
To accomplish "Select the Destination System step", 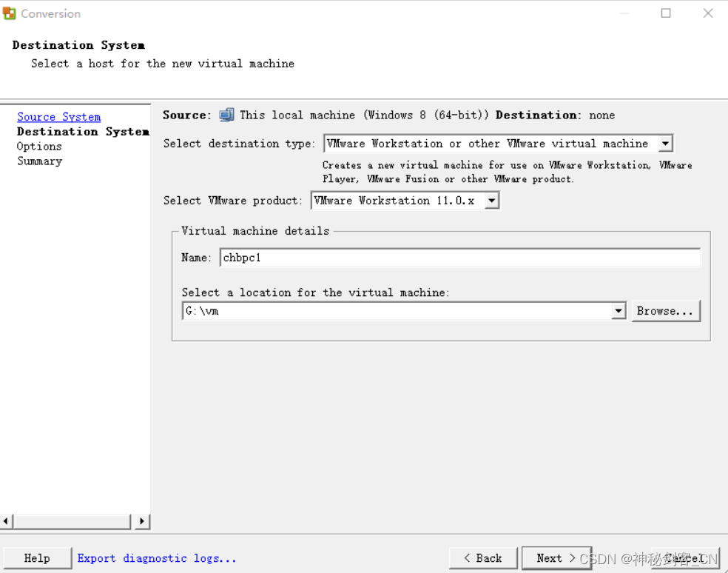I will click(x=83, y=132).
